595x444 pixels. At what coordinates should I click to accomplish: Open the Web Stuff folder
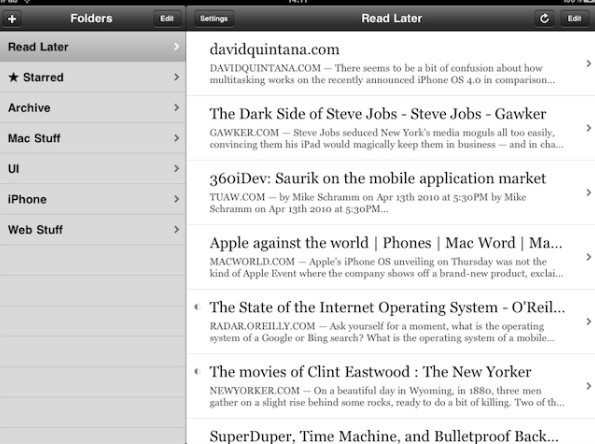(x=93, y=230)
